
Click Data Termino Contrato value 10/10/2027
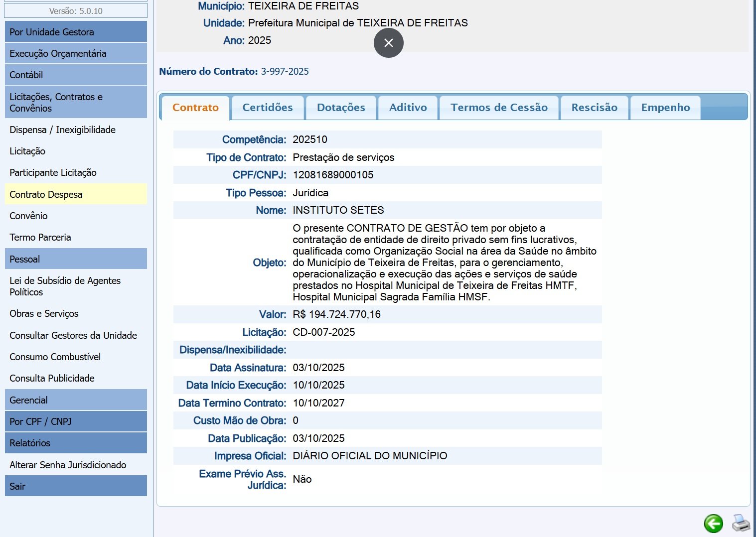[318, 403]
